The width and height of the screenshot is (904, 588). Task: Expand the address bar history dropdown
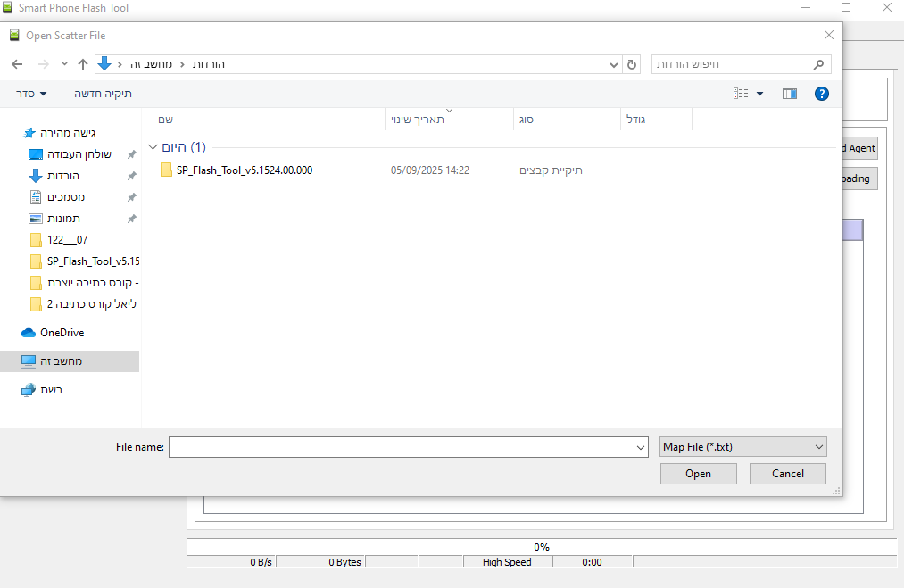[x=614, y=64]
